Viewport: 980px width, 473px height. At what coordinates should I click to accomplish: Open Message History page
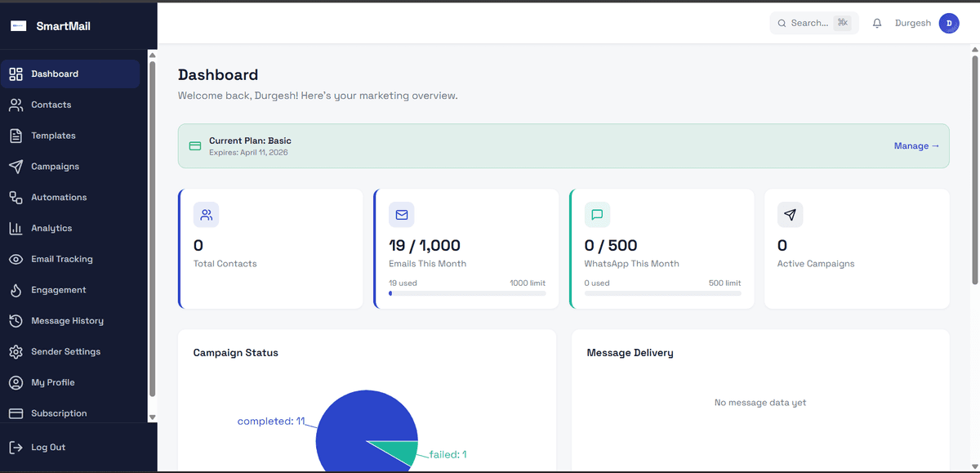click(x=71, y=321)
